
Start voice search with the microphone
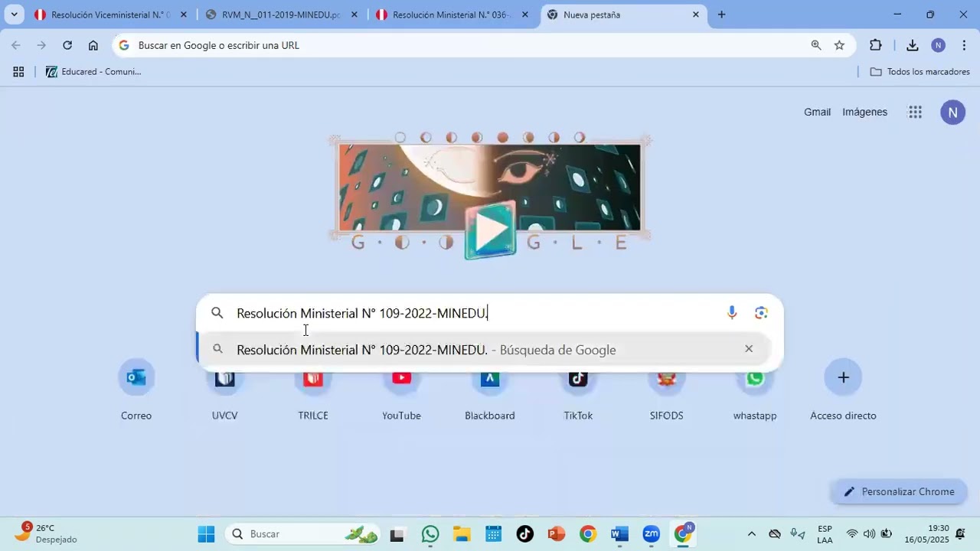(732, 313)
